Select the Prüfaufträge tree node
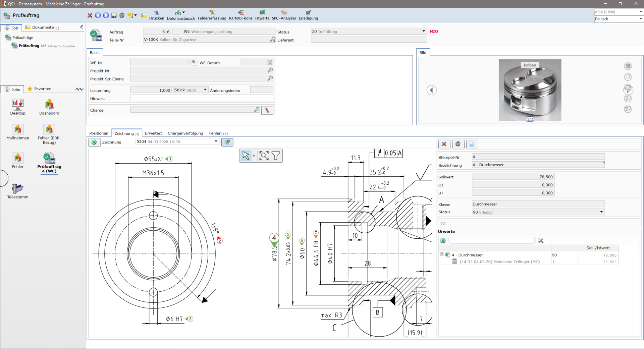The height and width of the screenshot is (349, 644). (19, 38)
